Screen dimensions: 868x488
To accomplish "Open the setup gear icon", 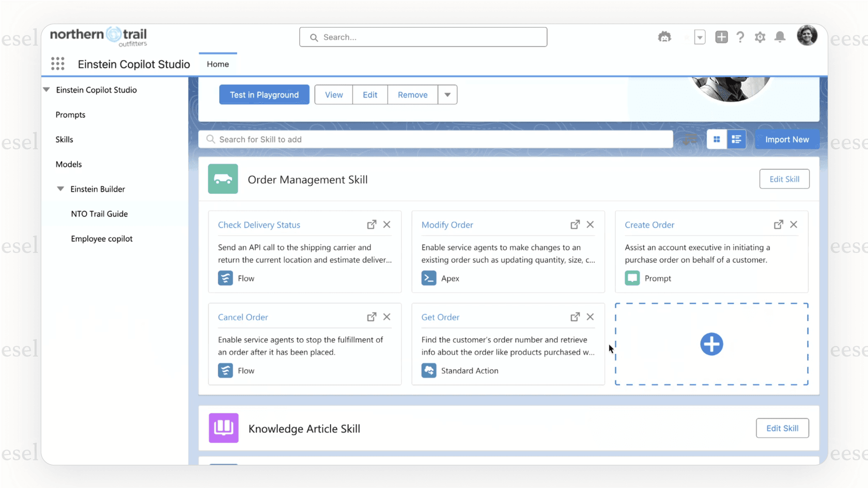I will (760, 37).
